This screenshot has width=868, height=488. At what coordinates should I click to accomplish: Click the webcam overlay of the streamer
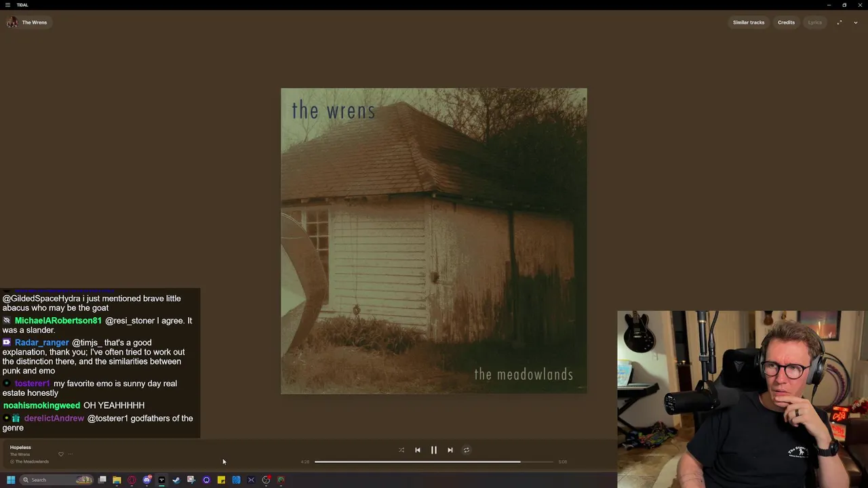click(743, 399)
